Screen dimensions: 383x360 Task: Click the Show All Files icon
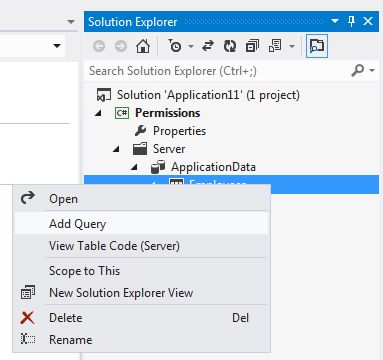pyautogui.click(x=275, y=46)
